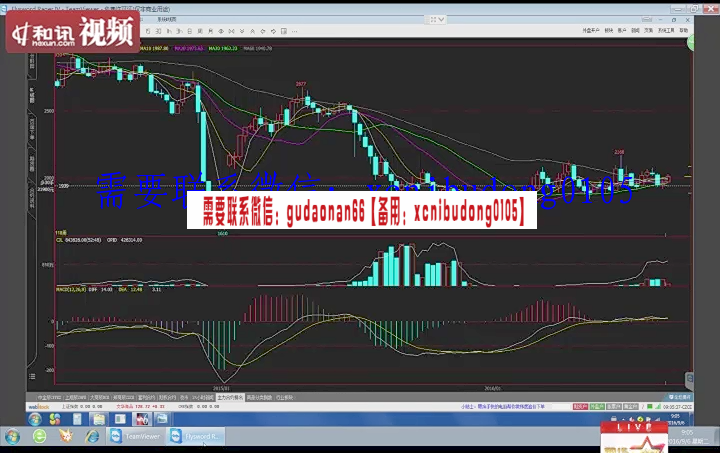This screenshot has width=723, height=453.
Task: Click the 2677 price high marker
Action: tap(301, 84)
